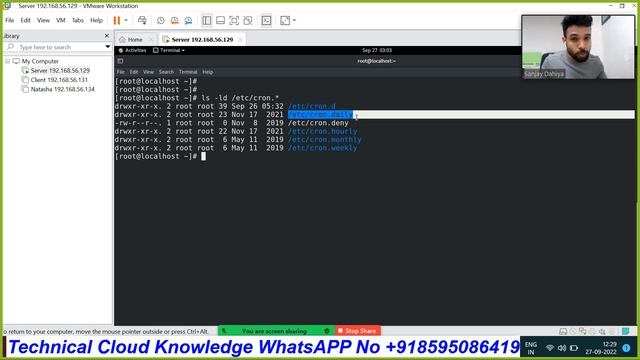Select Client 192.168.56.131 in library tree
This screenshot has width=640, height=360.
click(x=59, y=80)
